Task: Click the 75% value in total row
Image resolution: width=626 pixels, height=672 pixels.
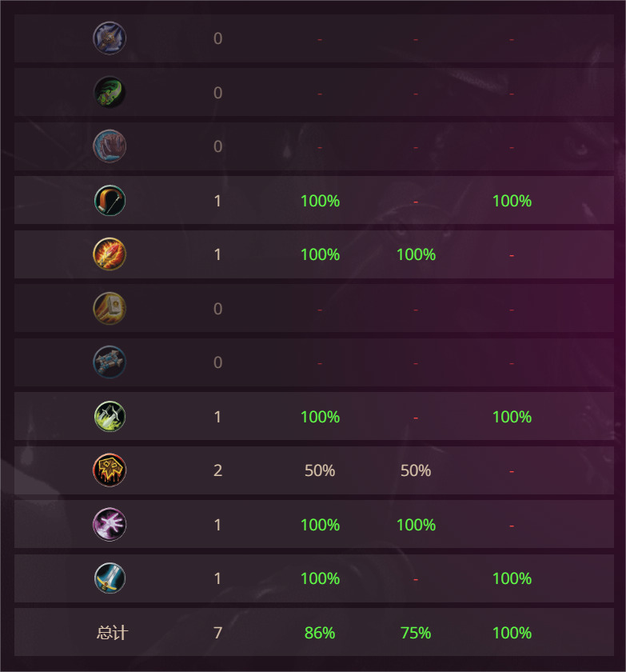Action: (416, 633)
